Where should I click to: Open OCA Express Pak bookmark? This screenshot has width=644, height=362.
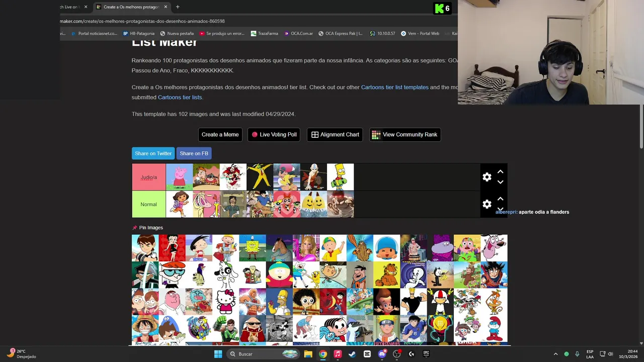click(x=340, y=34)
